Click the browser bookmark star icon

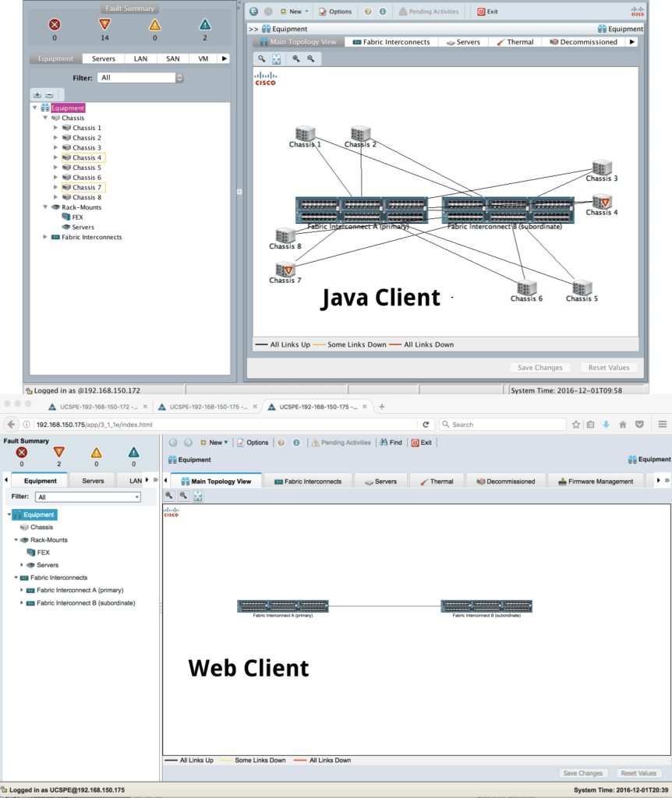[576, 425]
